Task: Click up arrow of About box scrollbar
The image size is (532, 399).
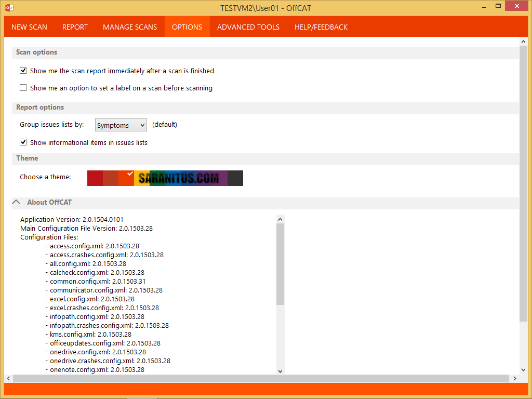Action: click(280, 219)
